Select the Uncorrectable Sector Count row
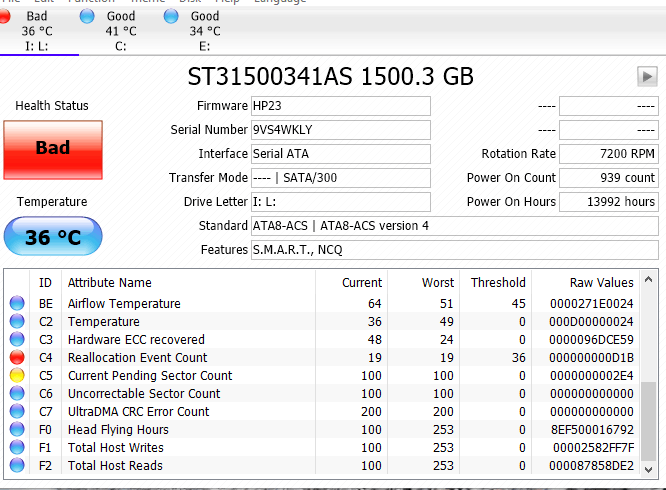The height and width of the screenshot is (490, 666). point(321,393)
